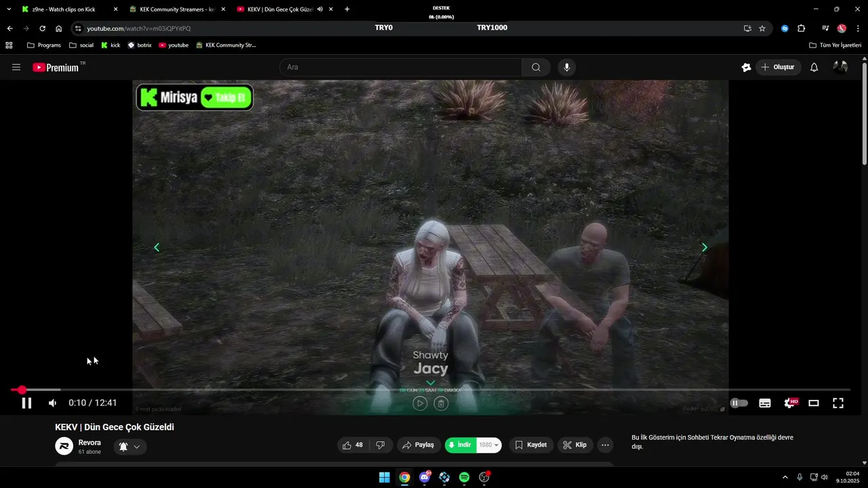The height and width of the screenshot is (488, 868).
Task: Click the circular play icon under Jacy
Action: pos(420,403)
